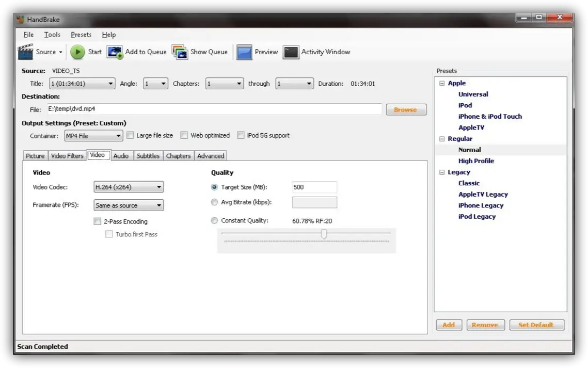Open the Presets menu
The image size is (588, 368).
click(81, 35)
